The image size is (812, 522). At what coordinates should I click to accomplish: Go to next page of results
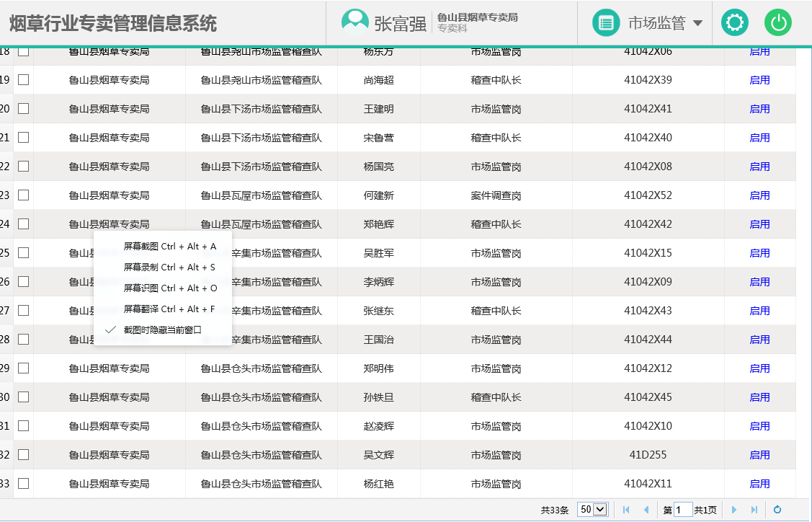tap(733, 510)
